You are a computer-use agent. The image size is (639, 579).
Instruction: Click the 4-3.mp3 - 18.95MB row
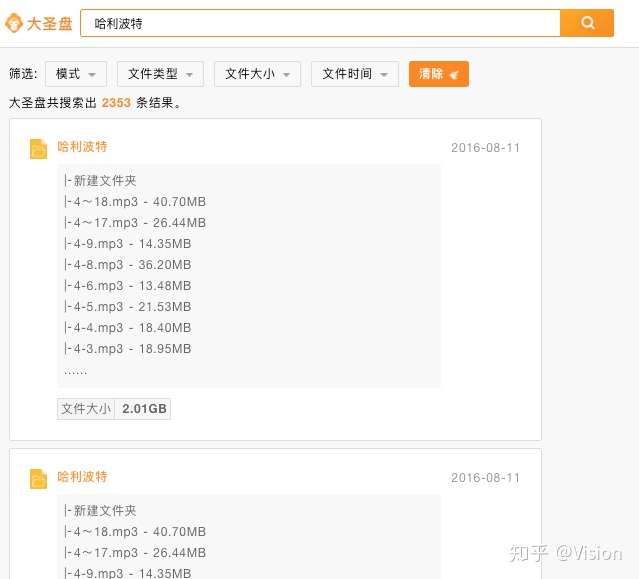128,349
